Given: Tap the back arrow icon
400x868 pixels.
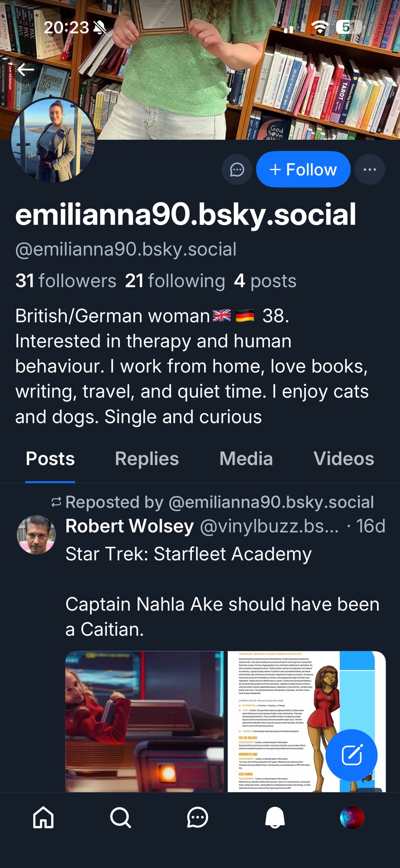Looking at the screenshot, I should tap(26, 69).
